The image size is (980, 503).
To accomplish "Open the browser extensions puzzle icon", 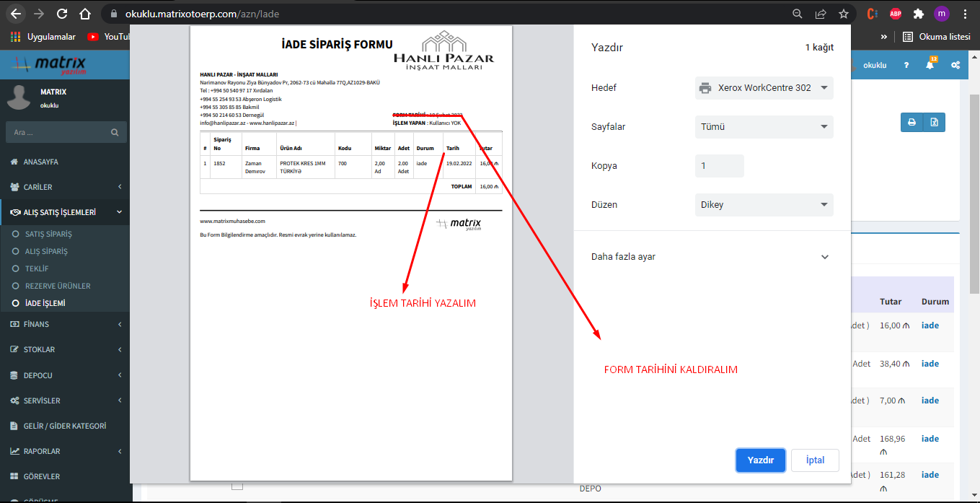I will pos(918,14).
